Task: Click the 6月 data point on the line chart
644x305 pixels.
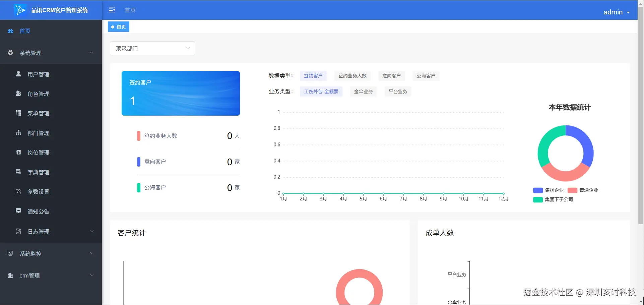Action: [383, 193]
